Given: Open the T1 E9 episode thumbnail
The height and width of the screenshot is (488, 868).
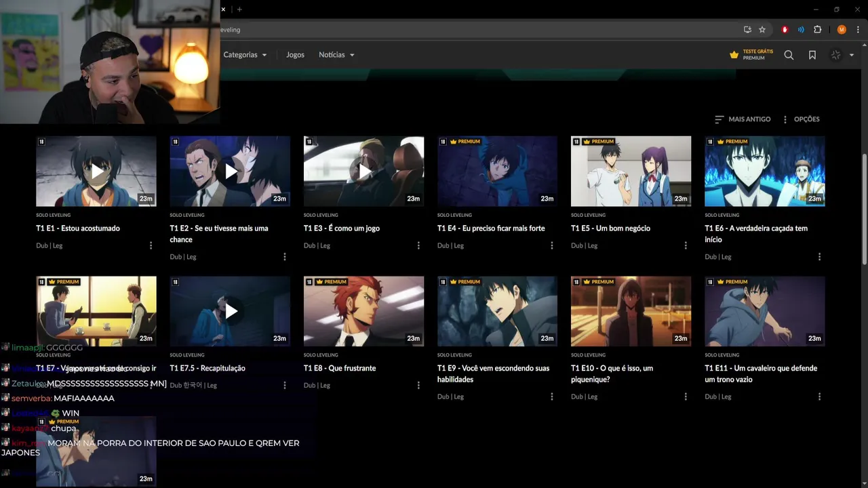Looking at the screenshot, I should [x=497, y=311].
